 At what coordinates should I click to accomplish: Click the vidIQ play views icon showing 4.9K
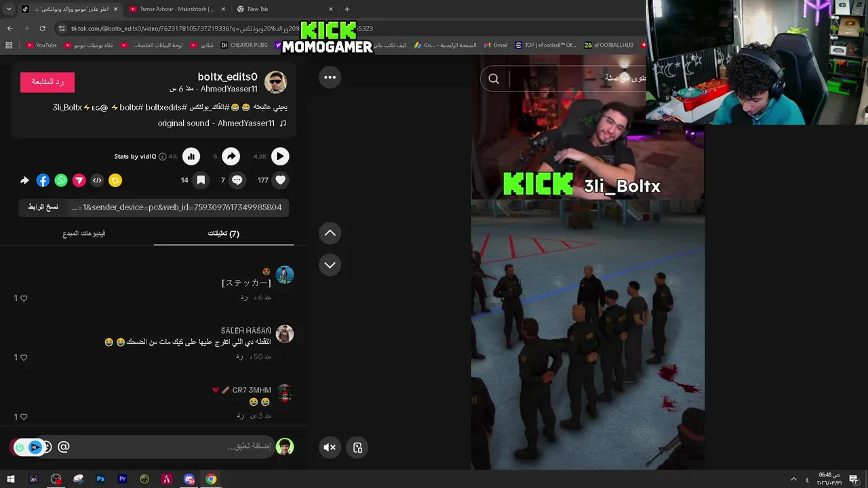pyautogui.click(x=280, y=157)
